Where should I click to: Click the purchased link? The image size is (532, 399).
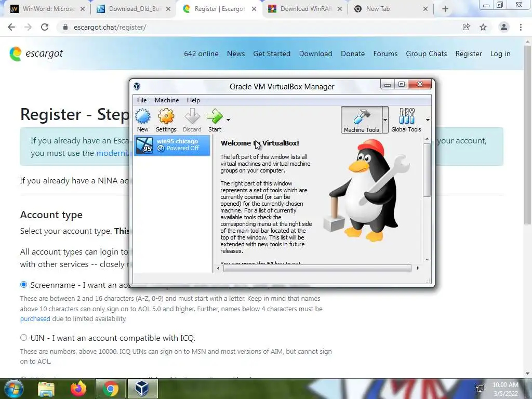35,318
